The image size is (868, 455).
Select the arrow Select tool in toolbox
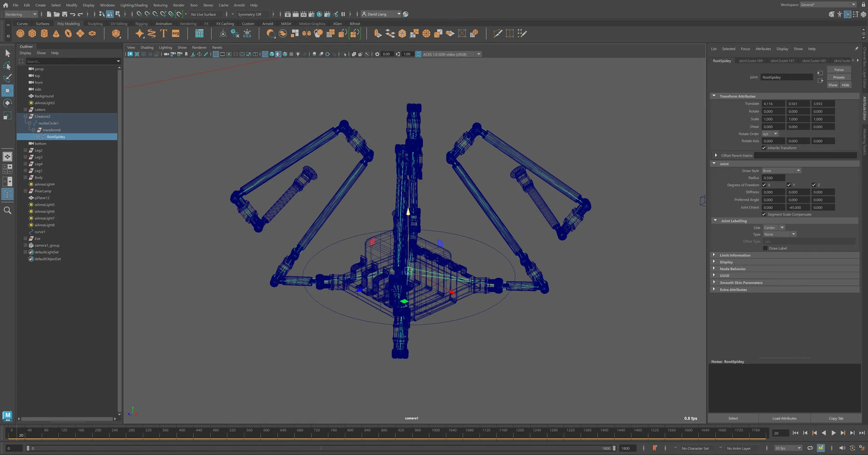pos(7,53)
